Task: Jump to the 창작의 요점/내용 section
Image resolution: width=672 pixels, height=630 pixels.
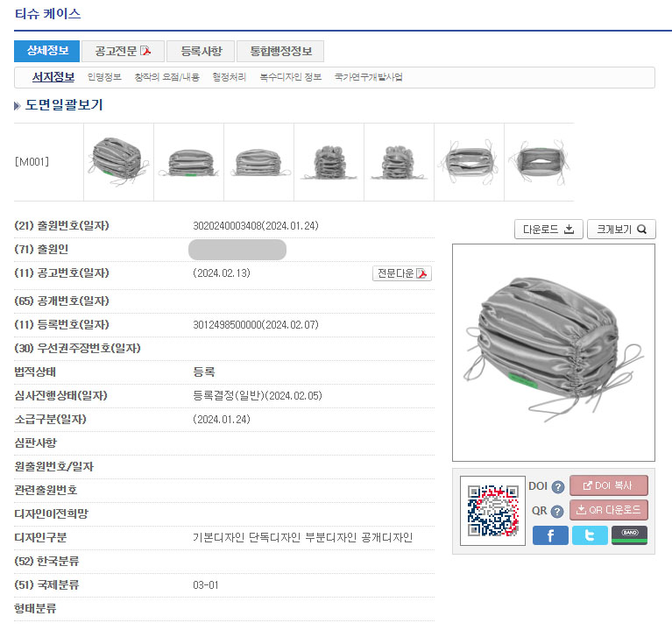Action: (x=166, y=77)
